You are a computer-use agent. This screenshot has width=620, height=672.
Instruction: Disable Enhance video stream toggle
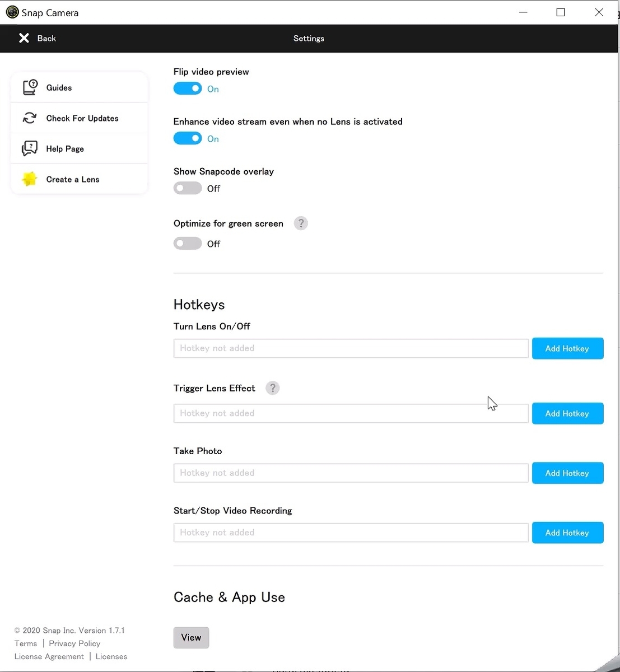tap(188, 138)
